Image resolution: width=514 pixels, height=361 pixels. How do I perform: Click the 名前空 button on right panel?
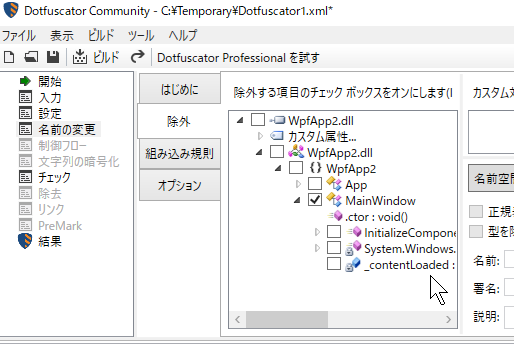tap(491, 179)
